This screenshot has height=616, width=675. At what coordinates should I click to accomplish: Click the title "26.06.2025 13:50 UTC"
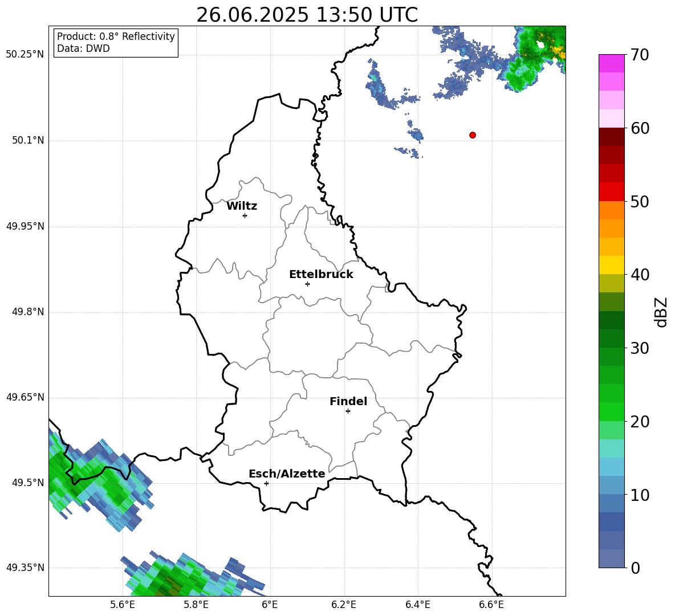point(307,15)
